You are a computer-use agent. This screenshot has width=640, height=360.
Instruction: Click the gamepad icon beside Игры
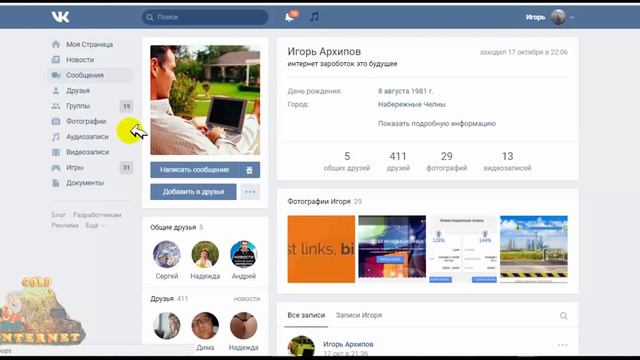(56, 167)
